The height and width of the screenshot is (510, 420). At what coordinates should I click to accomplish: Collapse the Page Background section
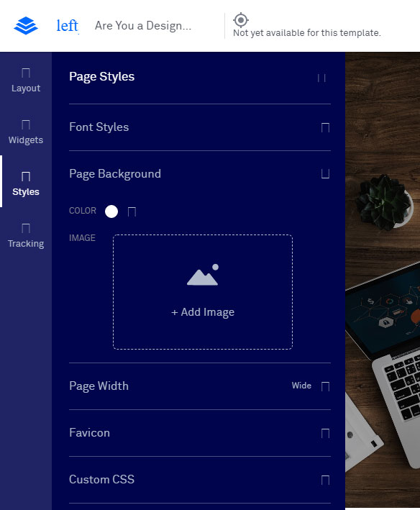click(x=325, y=173)
